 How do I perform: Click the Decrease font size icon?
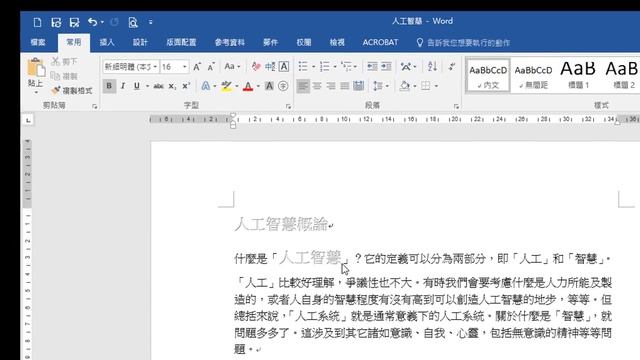(x=211, y=67)
